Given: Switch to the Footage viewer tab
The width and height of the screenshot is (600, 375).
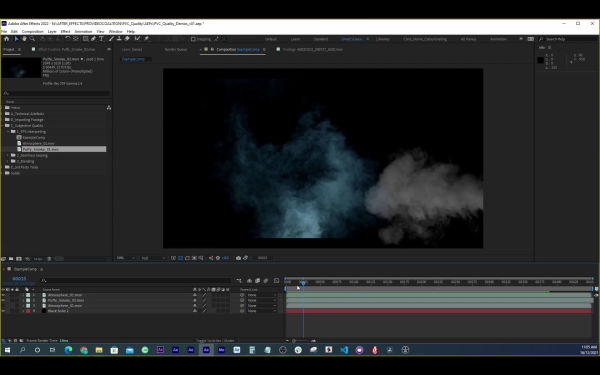Looking at the screenshot, I should pos(312,49).
